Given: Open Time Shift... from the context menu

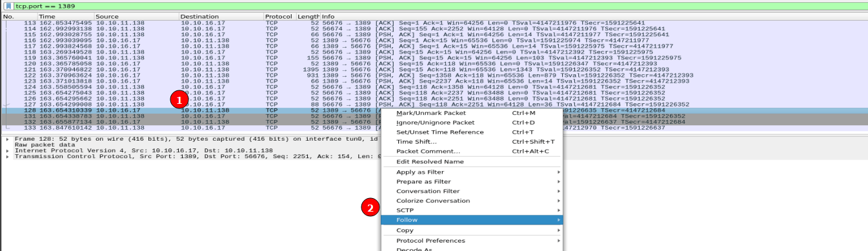Looking at the screenshot, I should tap(471, 141).
